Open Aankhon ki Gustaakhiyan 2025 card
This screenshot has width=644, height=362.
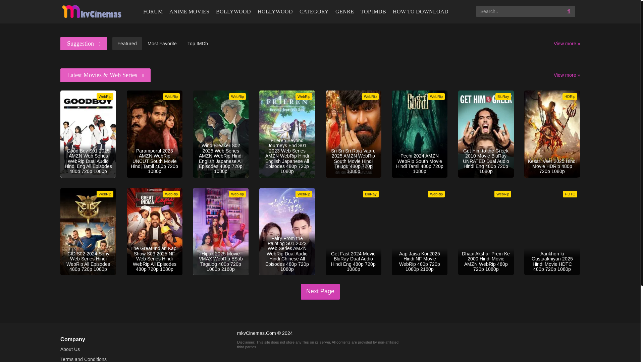click(x=552, y=232)
